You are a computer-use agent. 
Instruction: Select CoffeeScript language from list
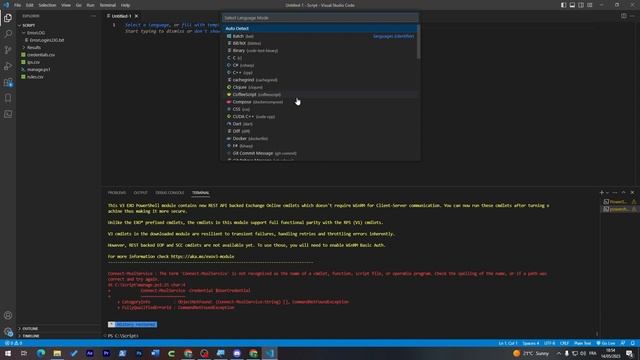pos(320,95)
